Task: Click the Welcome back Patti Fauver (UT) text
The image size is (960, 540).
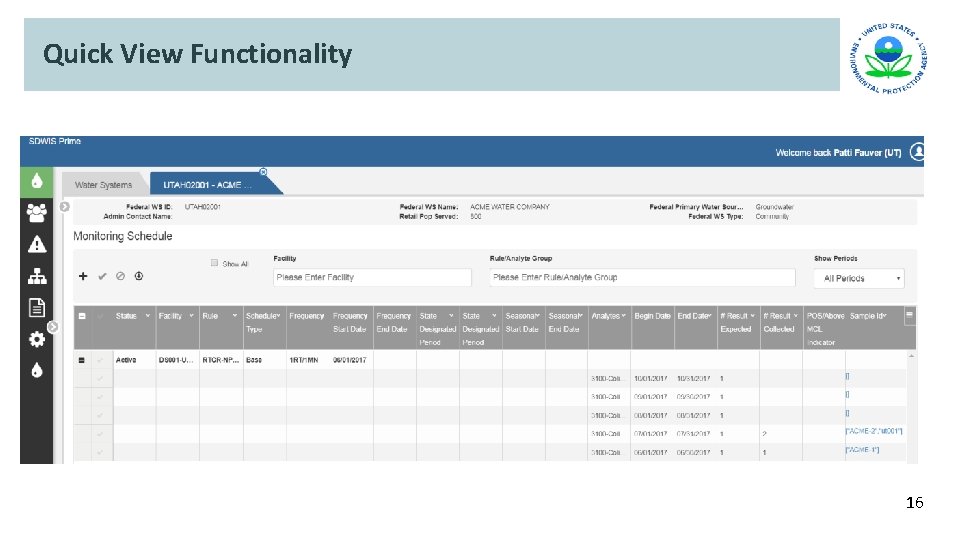Action: pos(838,152)
